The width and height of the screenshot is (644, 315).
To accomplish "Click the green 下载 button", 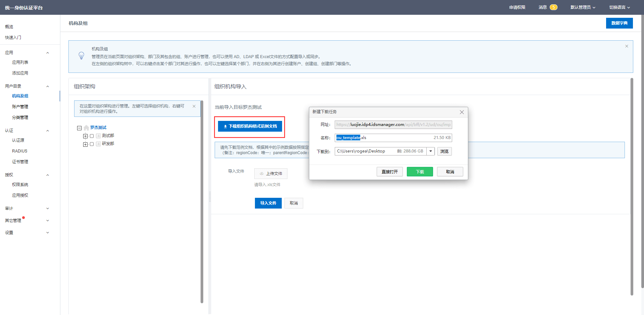I will point(420,172).
